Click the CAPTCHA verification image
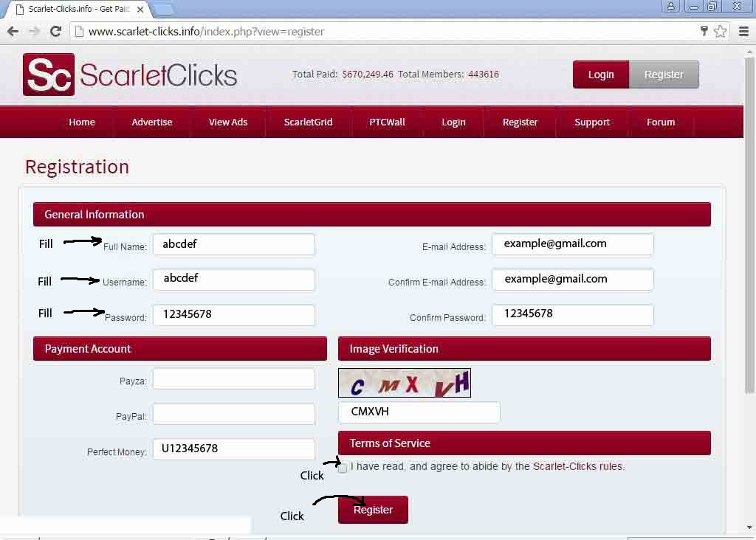Viewport: 756px width, 540px height. [x=404, y=382]
